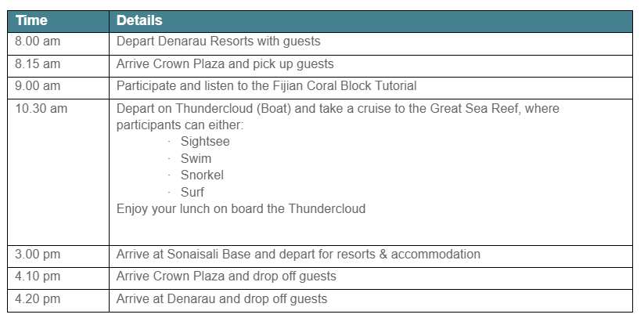Select the 9.00 am time cell
644x318 pixels.
point(59,88)
